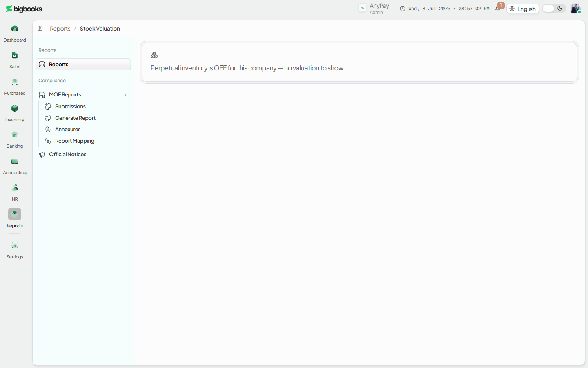Click the Perpetual inventory is OFF message

point(247,68)
